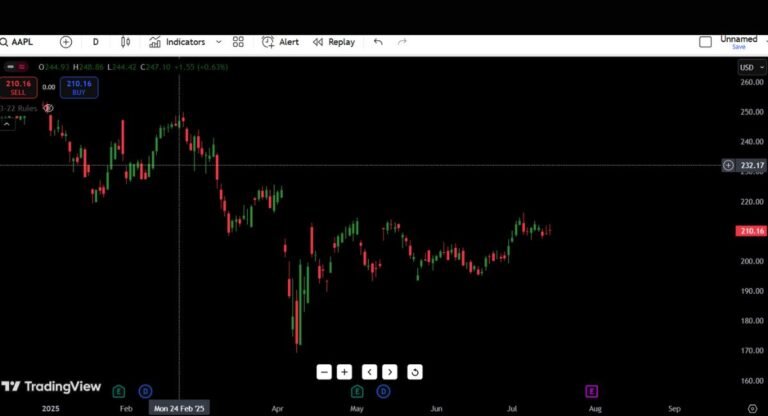
Task: Open the TradingView logo link
Action: (x=51, y=387)
